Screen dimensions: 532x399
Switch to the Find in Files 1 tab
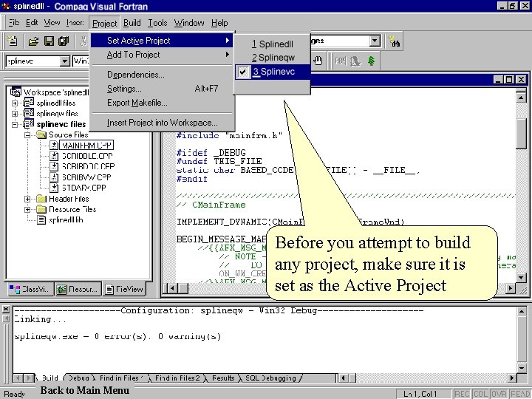click(x=121, y=378)
